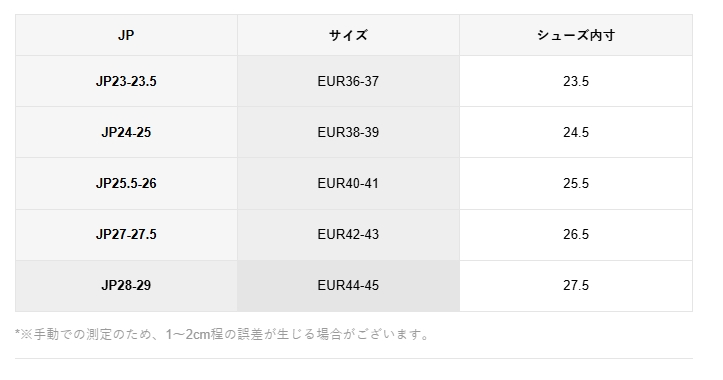Click the シューズ内寸 column header
This screenshot has height=380, width=723.
(x=576, y=35)
